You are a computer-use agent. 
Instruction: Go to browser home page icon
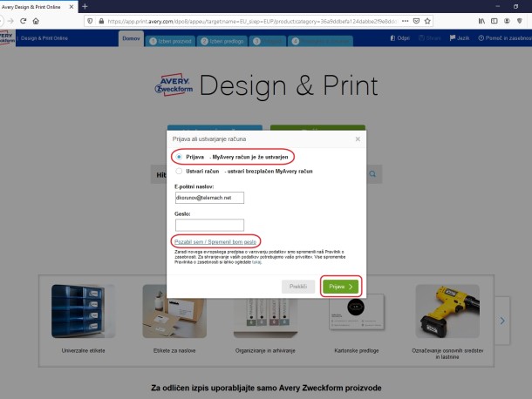click(36, 21)
